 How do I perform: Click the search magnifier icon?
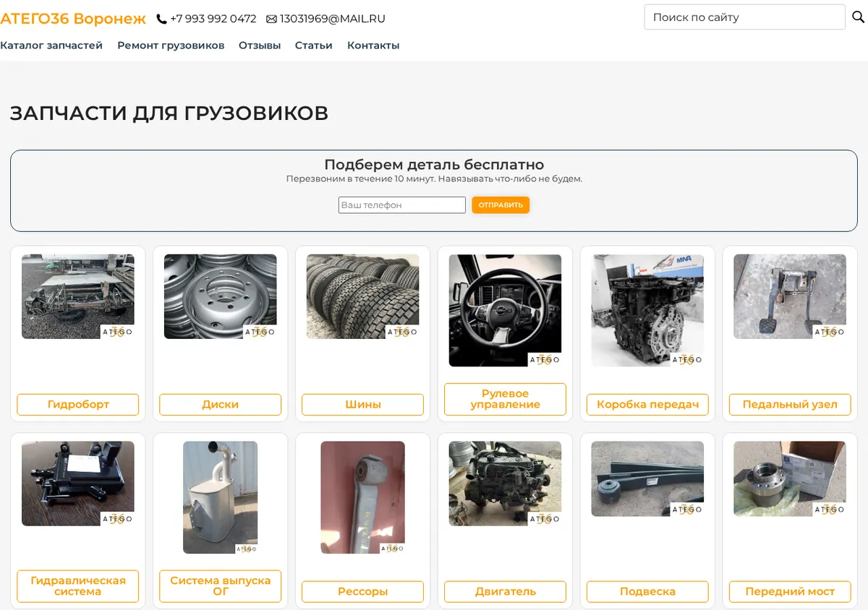tap(858, 17)
